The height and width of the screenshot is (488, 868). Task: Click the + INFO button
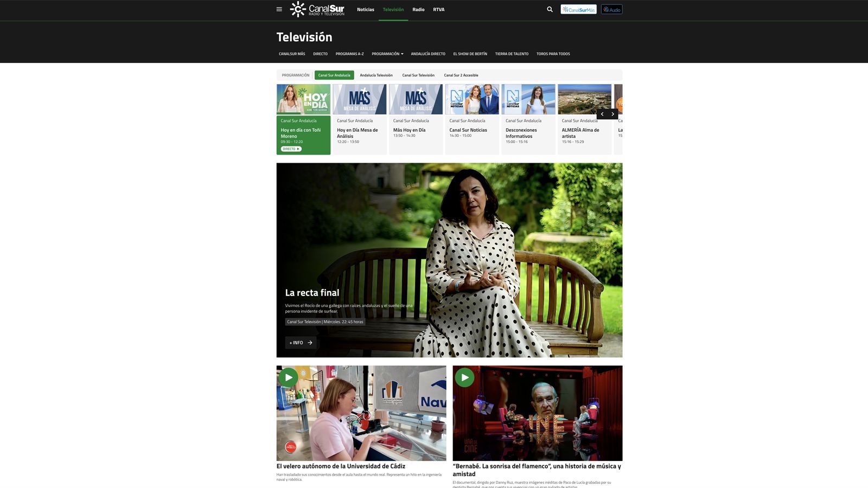(301, 343)
